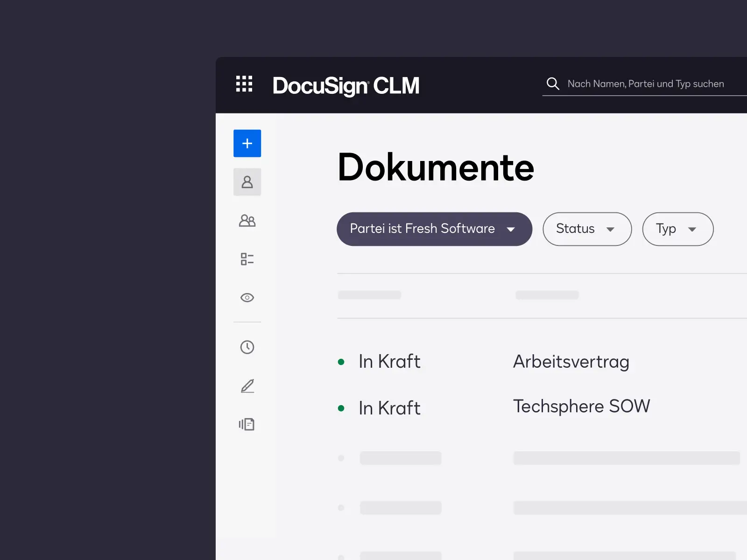Open the 'Techsphere SOW' document entry
The image size is (747, 560).
point(581,406)
